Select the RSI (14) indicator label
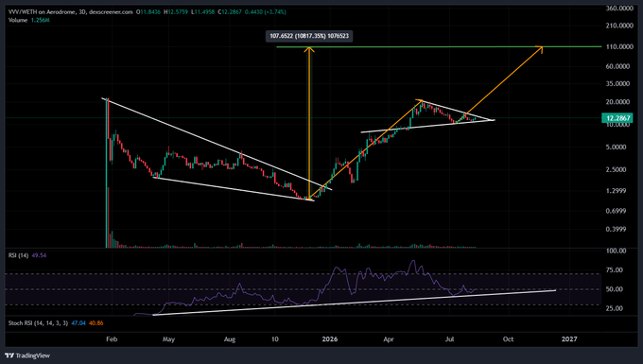Screen dimensions: 643x364 point(19,255)
